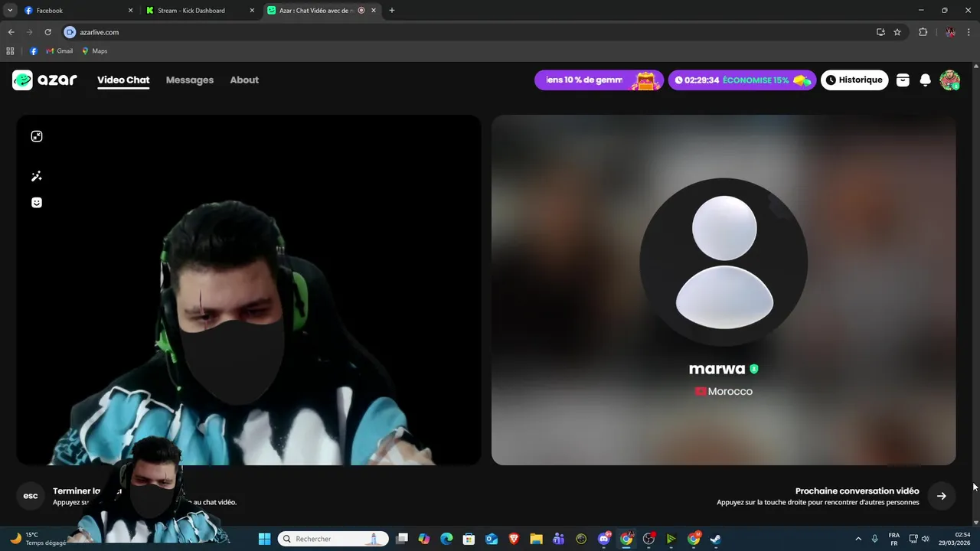Open Microsoft Teams from the taskbar
This screenshot has height=551, width=980.
(x=558, y=539)
